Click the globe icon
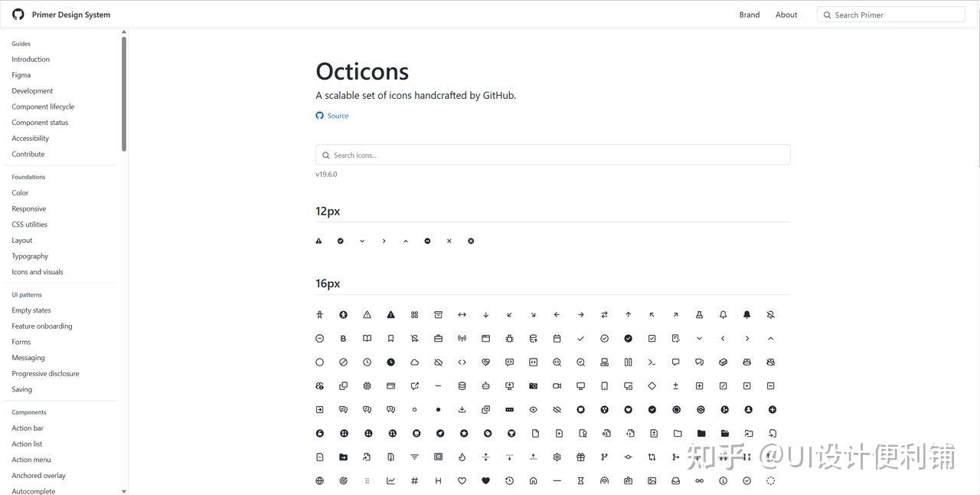 (x=319, y=481)
